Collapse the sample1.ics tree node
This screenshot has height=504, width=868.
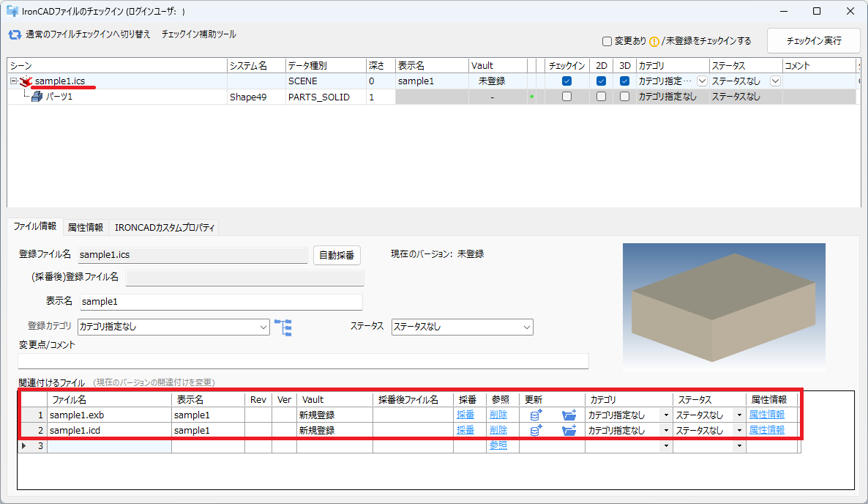pos(13,81)
